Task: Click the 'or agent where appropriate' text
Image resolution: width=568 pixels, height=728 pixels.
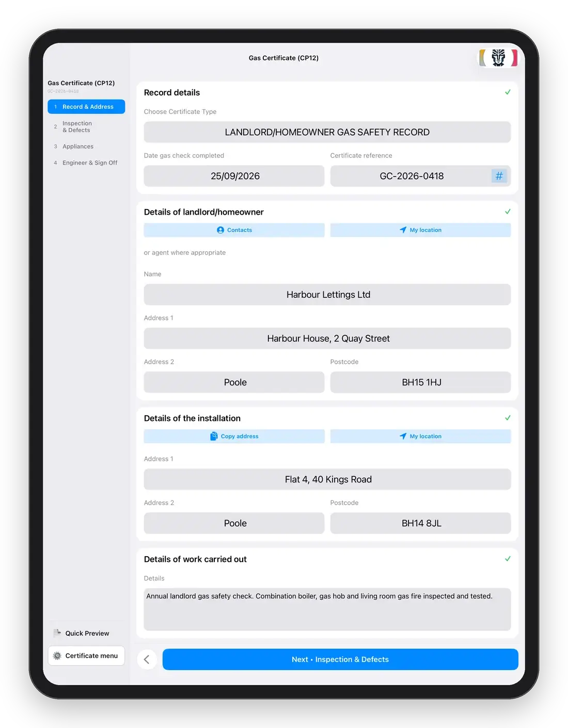Action: point(185,253)
